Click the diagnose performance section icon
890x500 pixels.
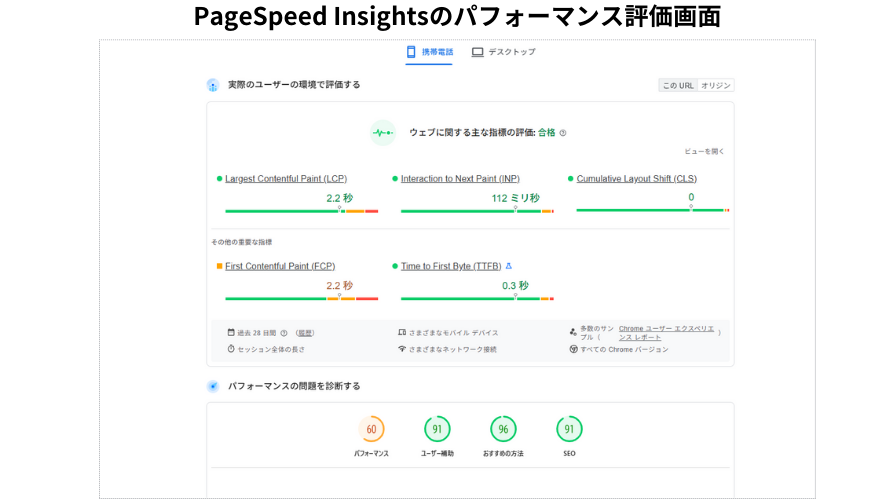(213, 386)
